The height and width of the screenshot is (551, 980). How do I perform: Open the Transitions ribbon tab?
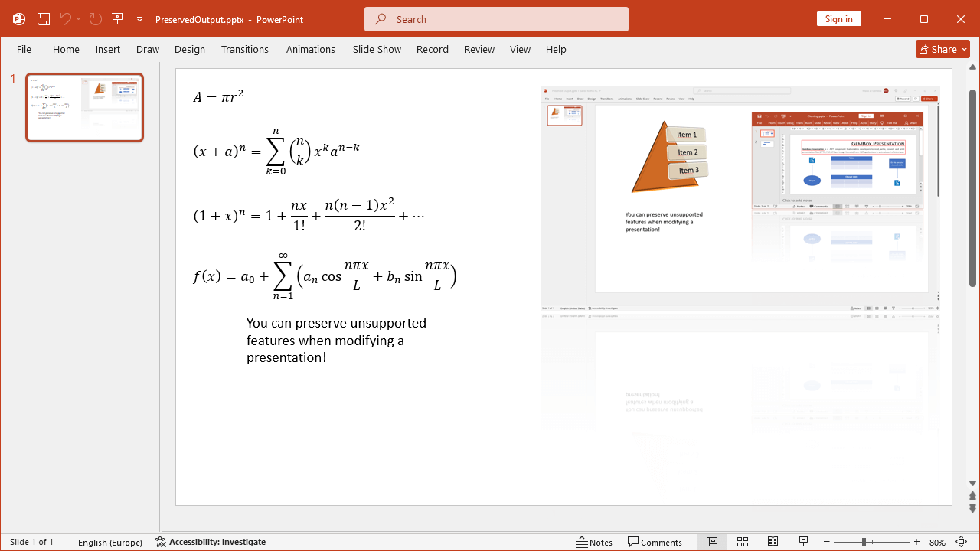[x=244, y=49]
